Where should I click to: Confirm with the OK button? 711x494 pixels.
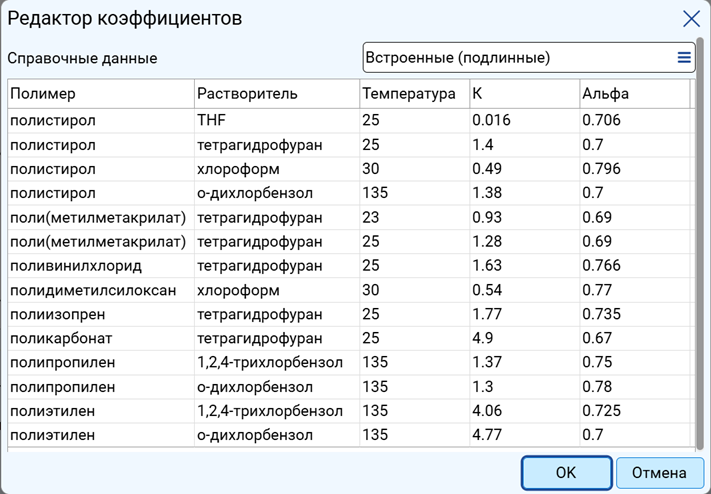pos(566,473)
